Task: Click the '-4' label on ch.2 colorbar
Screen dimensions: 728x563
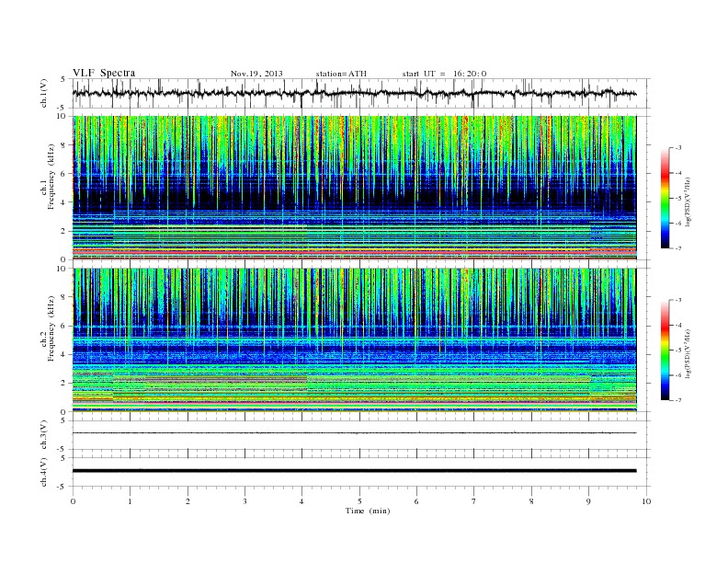Action: point(678,325)
